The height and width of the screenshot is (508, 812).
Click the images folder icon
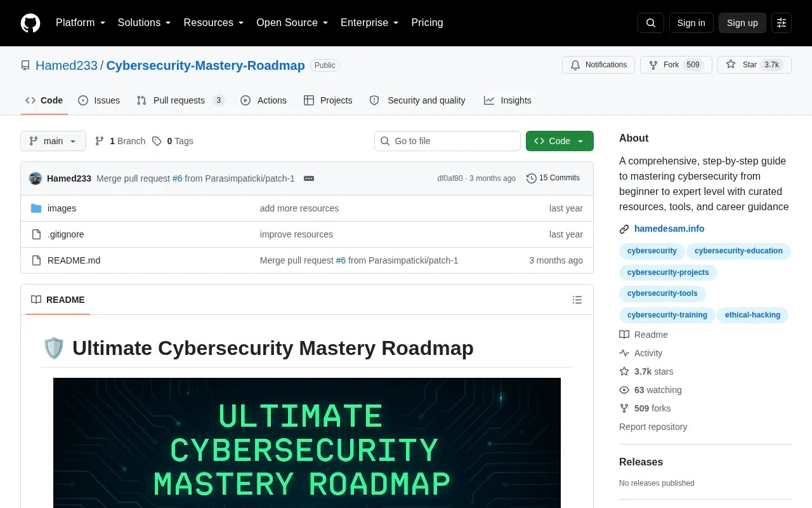click(x=36, y=208)
